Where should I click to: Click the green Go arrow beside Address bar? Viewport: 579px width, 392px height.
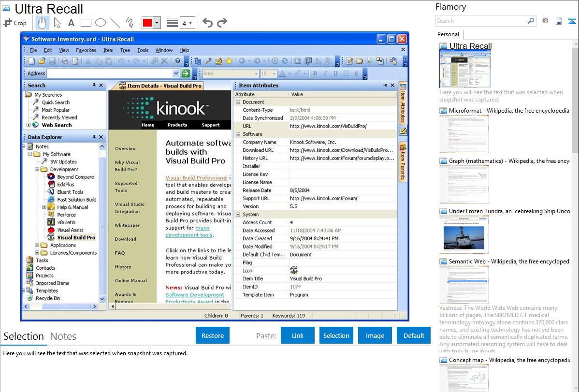pos(186,73)
